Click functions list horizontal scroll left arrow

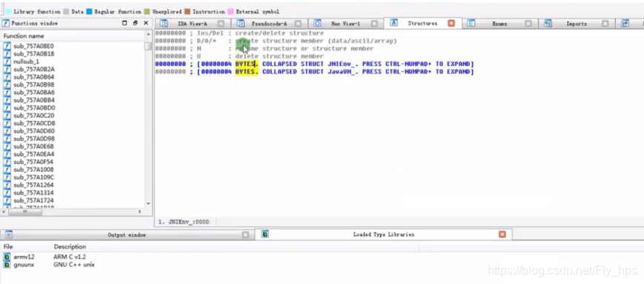(4, 211)
